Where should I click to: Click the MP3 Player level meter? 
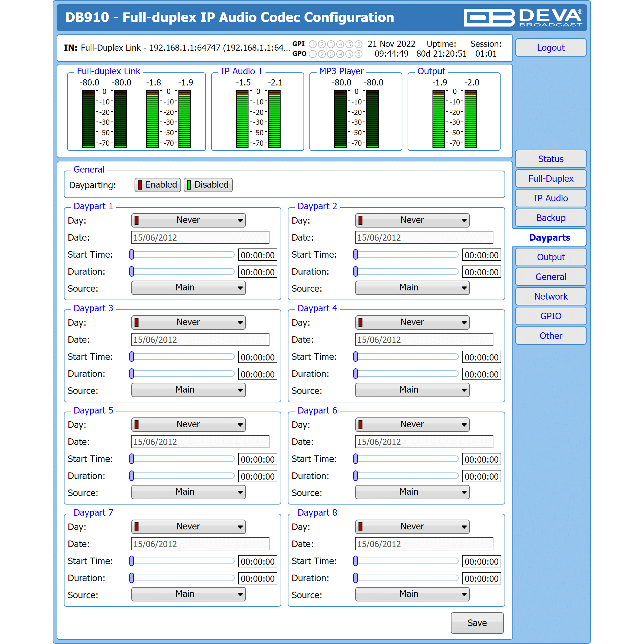356,112
